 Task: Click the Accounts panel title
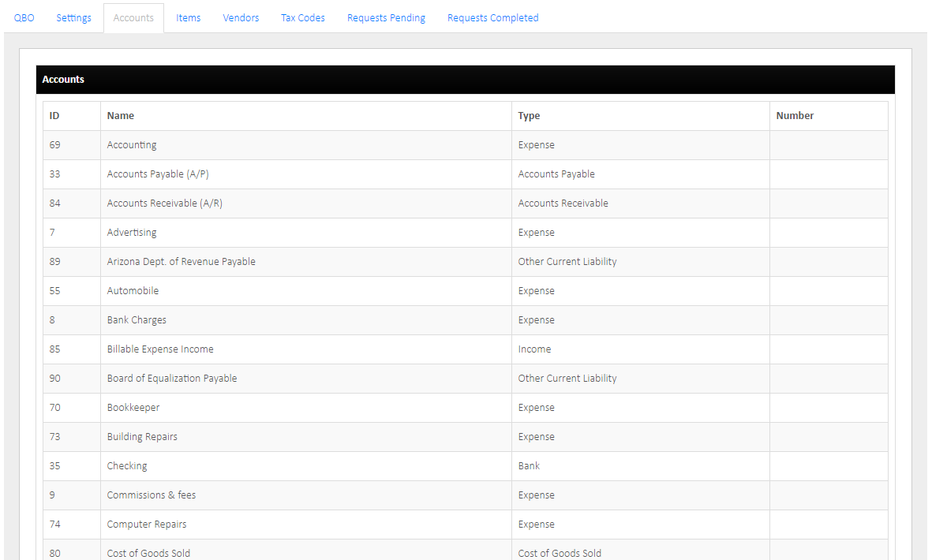click(63, 80)
